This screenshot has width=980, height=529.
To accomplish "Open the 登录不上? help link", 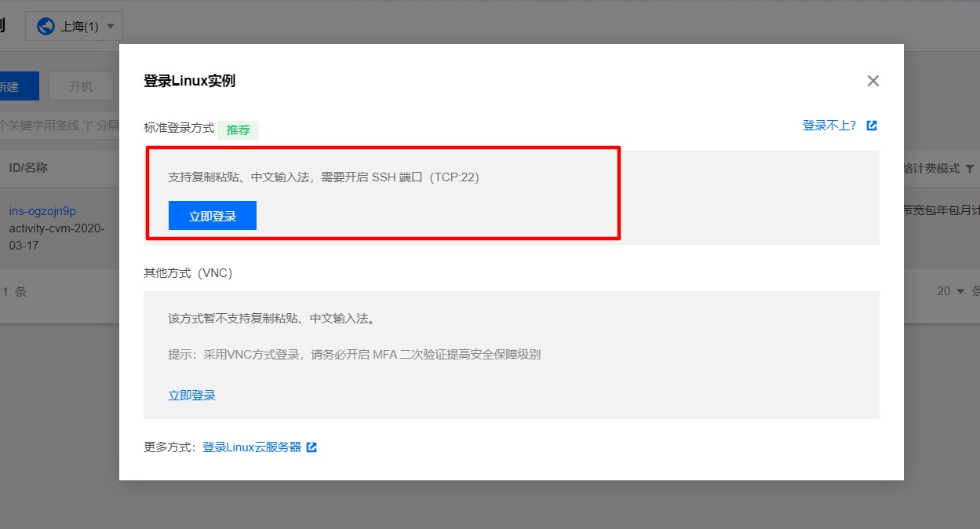I will [x=829, y=126].
